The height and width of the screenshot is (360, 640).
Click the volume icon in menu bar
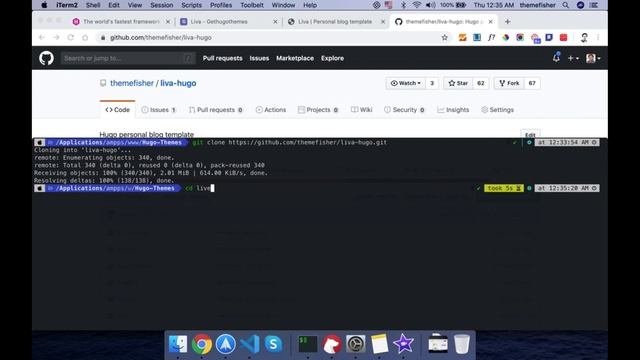click(x=430, y=5)
